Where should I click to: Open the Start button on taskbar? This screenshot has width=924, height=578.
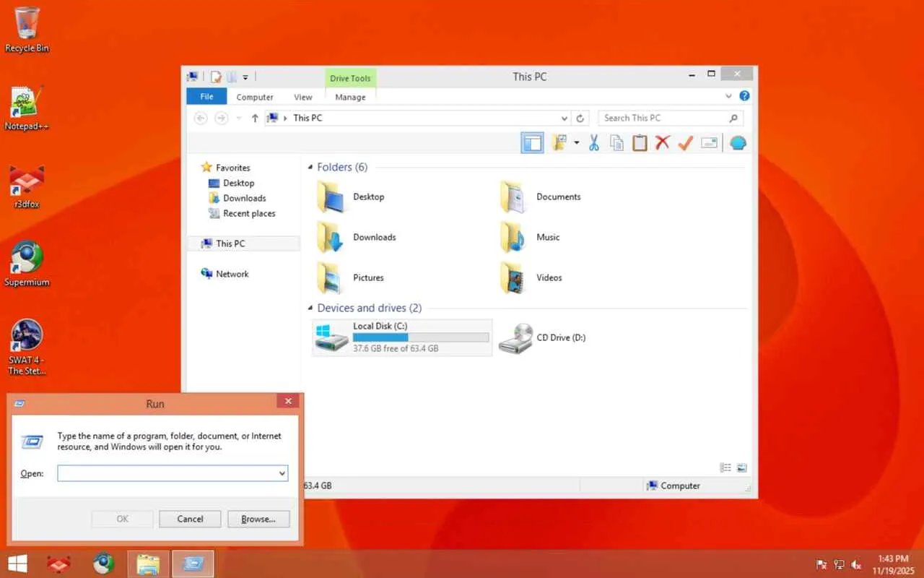pos(17,564)
